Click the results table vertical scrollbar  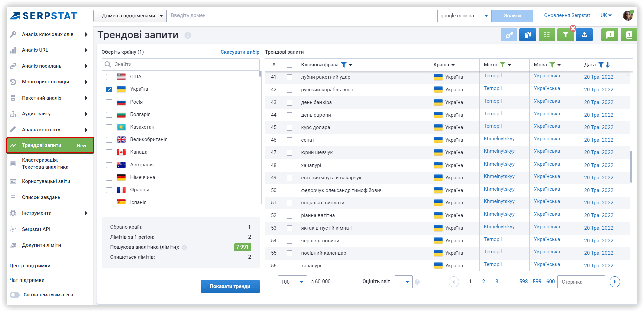[631, 167]
